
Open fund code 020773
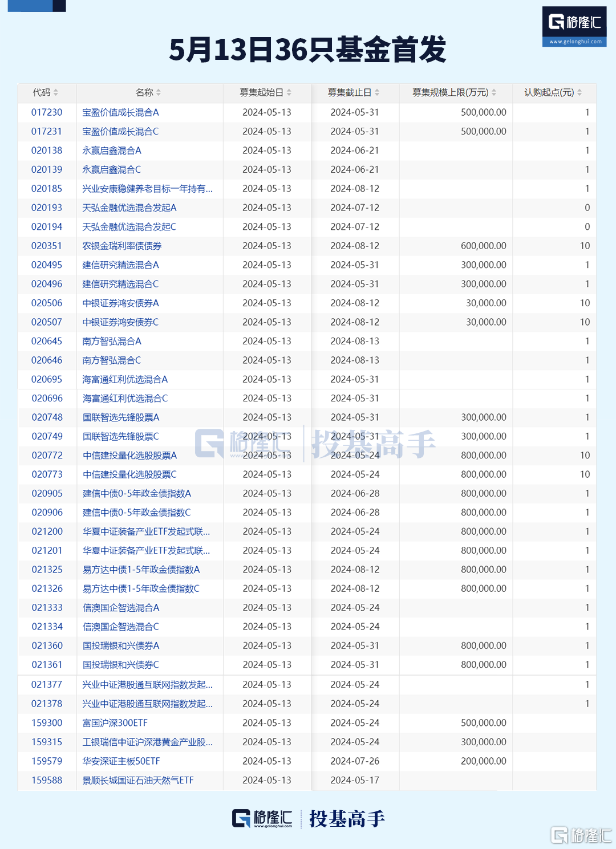[x=47, y=474]
